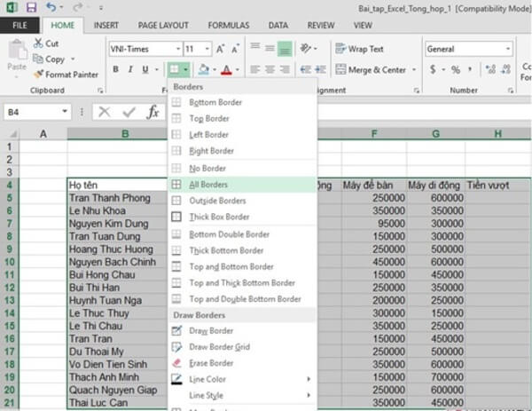Toggle Bold formatting
Screen dimensions: 532x411
point(115,69)
